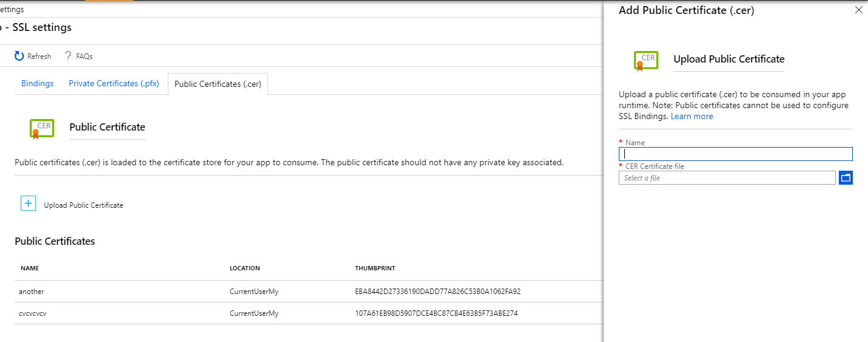Image resolution: width=868 pixels, height=342 pixels.
Task: Select the Public Certificates (.cer) tab
Action: click(x=218, y=84)
